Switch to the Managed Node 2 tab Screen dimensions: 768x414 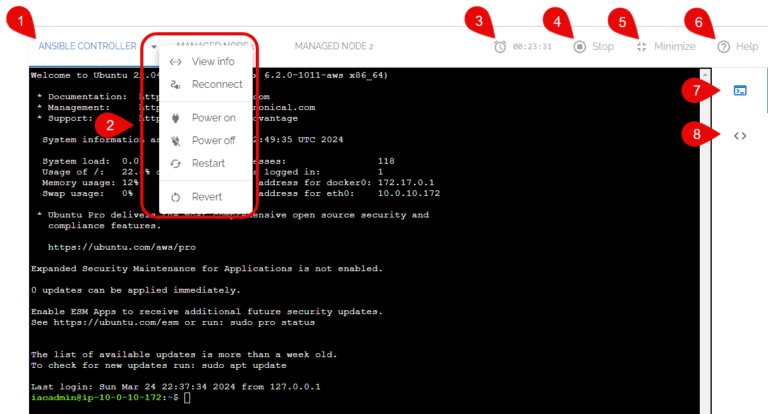334,46
